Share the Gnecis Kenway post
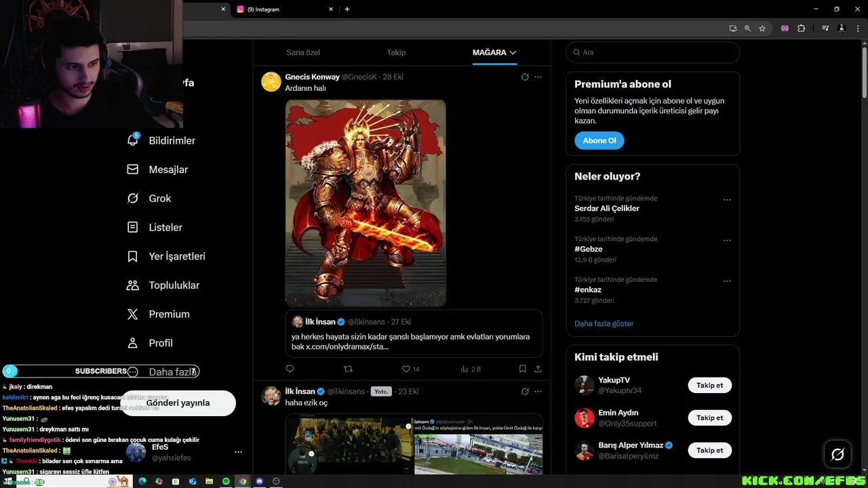This screenshot has height=488, width=868. click(x=538, y=369)
